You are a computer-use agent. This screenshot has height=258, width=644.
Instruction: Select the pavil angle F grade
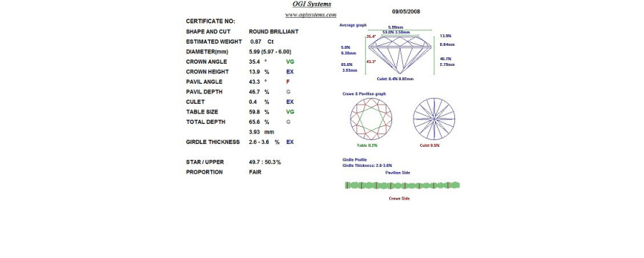click(x=288, y=82)
